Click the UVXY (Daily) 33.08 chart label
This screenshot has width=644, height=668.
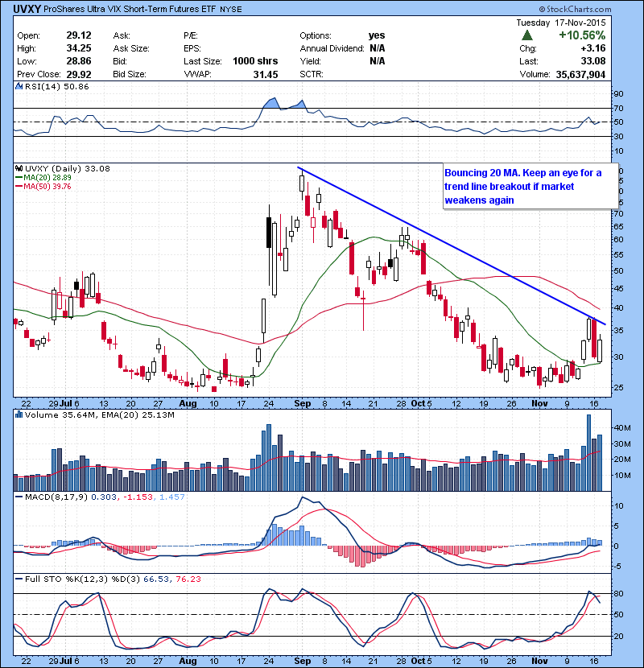pyautogui.click(x=68, y=169)
